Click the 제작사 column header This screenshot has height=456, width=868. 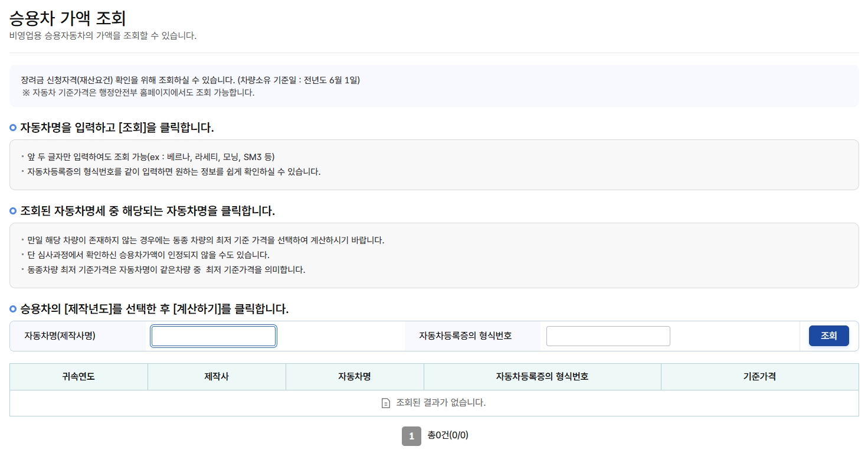(217, 377)
